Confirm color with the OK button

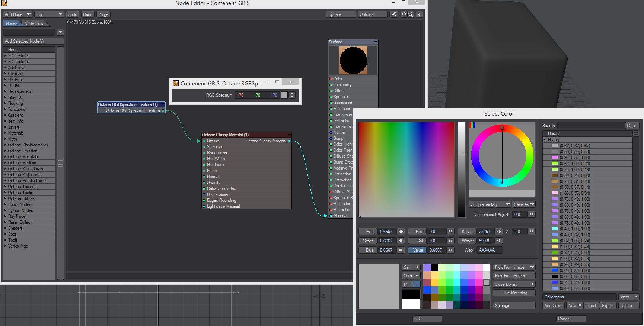tap(427, 319)
